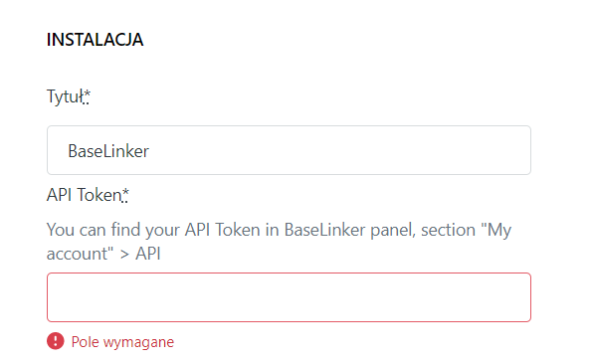The width and height of the screenshot is (592, 364).
Task: Focus the Tytuł field containing BaseLinker
Action: point(289,150)
